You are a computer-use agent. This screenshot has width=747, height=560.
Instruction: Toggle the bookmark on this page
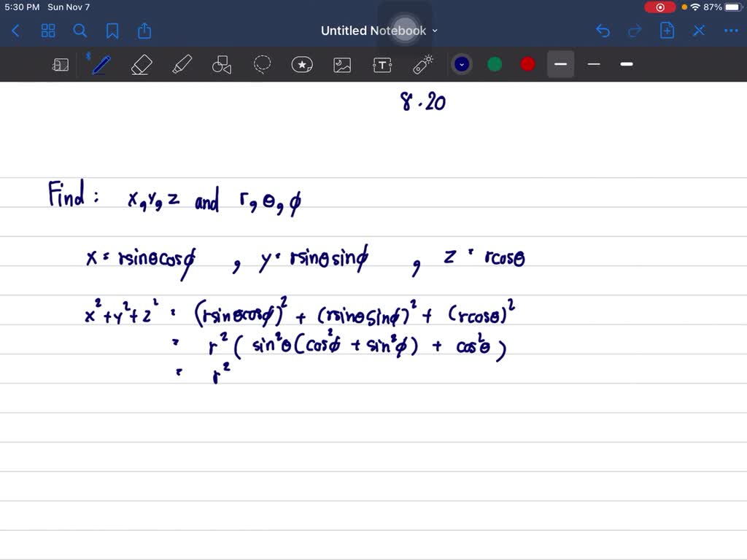coord(112,31)
